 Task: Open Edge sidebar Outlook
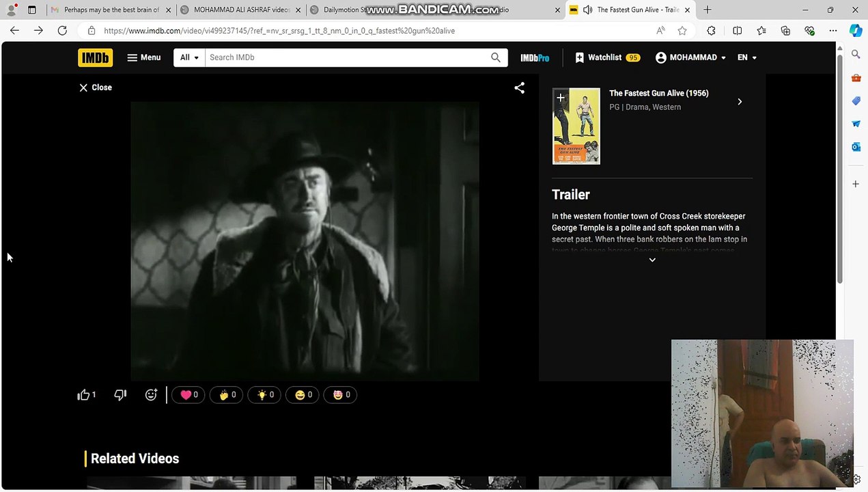856,147
